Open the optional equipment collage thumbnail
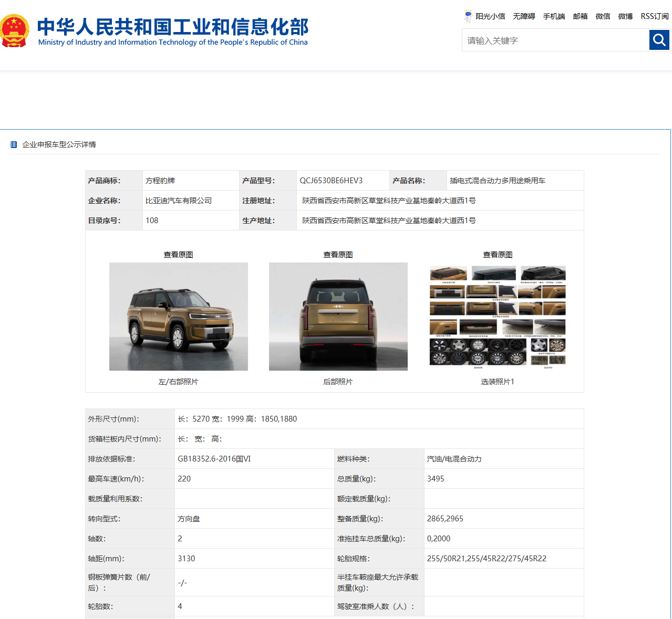The height and width of the screenshot is (619, 672). (x=498, y=317)
